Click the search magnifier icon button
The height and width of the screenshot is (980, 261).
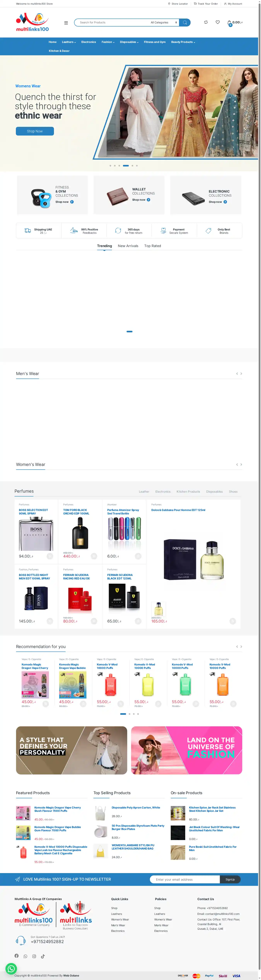[184, 22]
